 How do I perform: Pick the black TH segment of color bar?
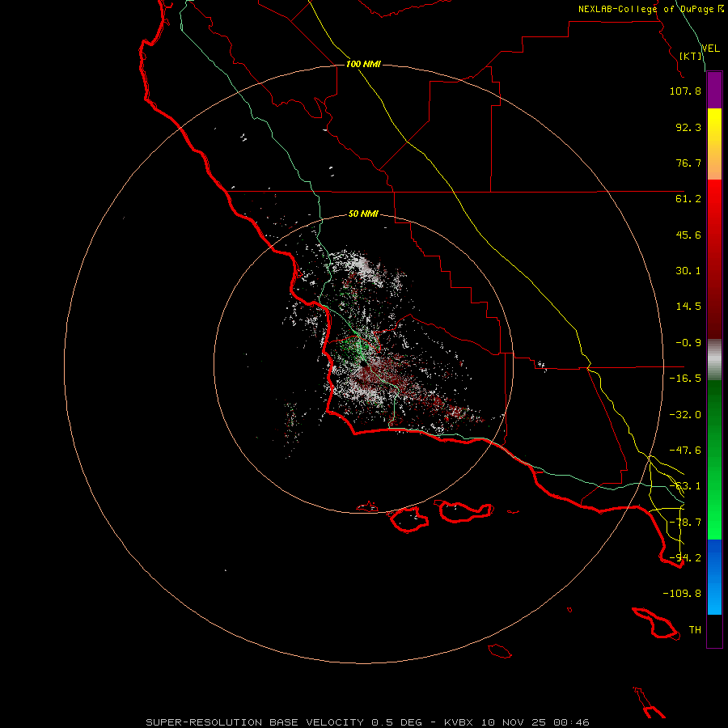[x=714, y=631]
